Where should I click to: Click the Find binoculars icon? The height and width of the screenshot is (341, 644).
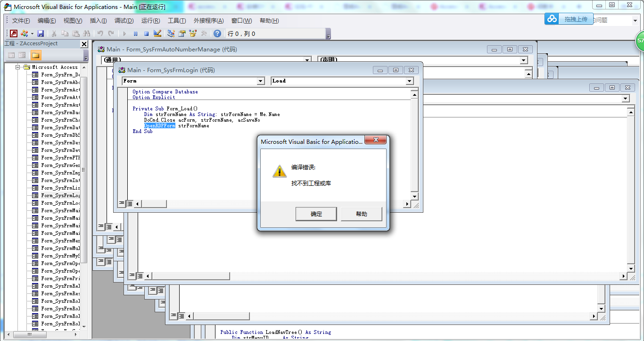pos(86,33)
